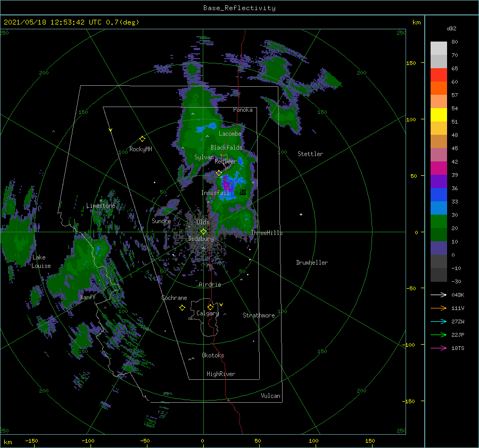Click the magenta swatch between 39 and 42
The image size is (479, 448).
439,168
